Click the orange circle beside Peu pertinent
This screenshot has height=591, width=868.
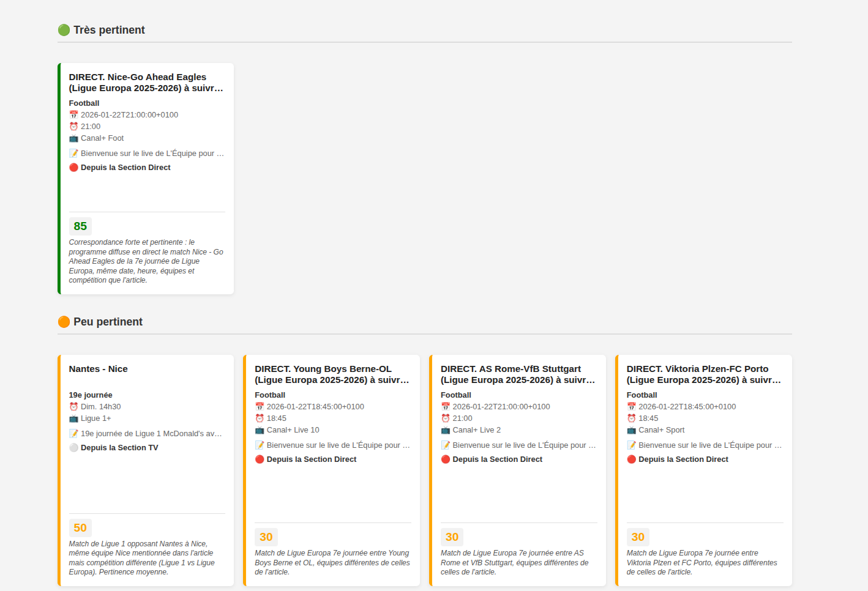coord(64,322)
